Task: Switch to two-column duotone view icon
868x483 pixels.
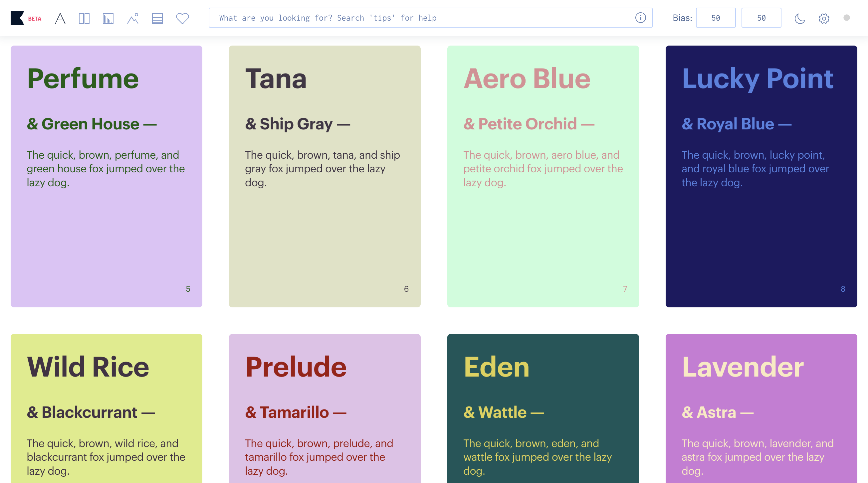Action: coord(84,18)
